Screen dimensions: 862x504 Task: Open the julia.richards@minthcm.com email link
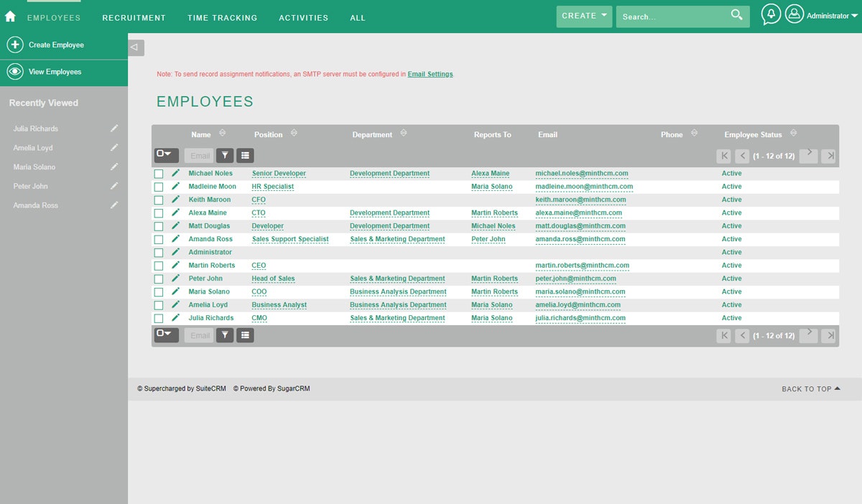[x=580, y=318]
